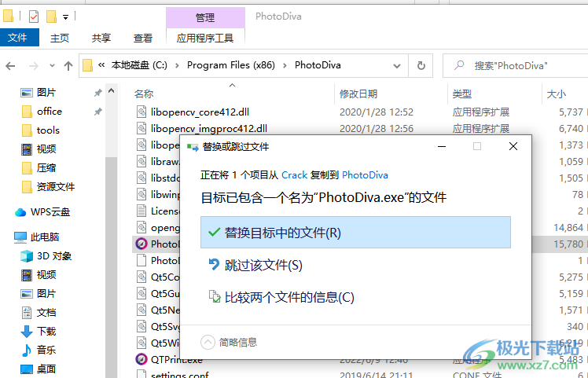This screenshot has width=588, height=378.
Task: Select libopencv_imgproc412.dll file
Action: (209, 129)
